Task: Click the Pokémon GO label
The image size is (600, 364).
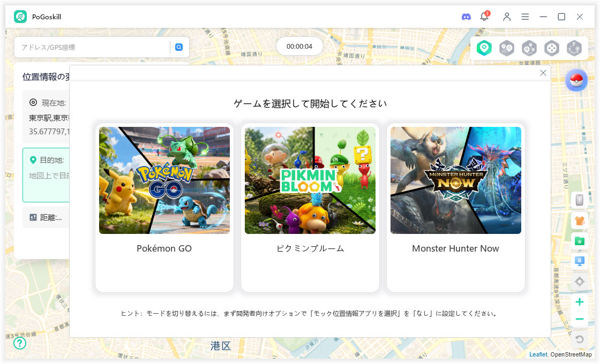Action: (x=164, y=248)
